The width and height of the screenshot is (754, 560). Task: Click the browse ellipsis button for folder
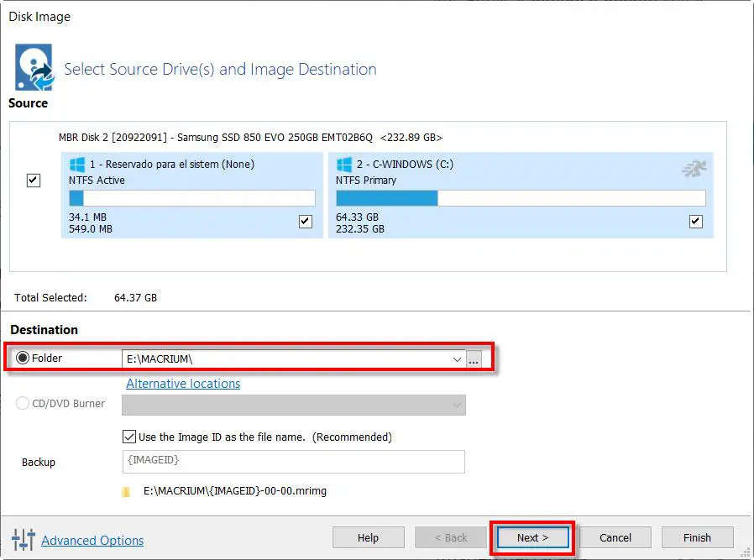click(x=474, y=359)
